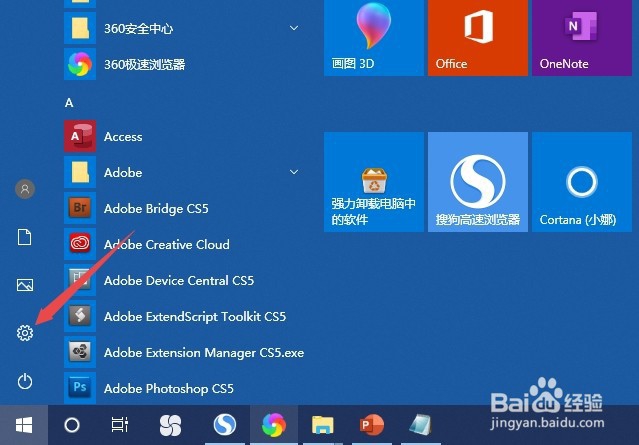Open the Pictures shortcut icon
Screen dimensions: 639x445
(x=25, y=285)
